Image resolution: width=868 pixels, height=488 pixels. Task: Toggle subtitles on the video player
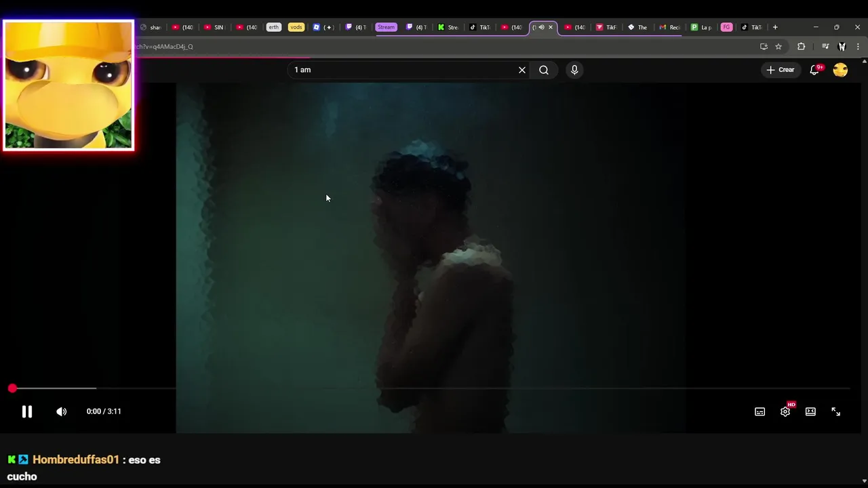(x=760, y=411)
